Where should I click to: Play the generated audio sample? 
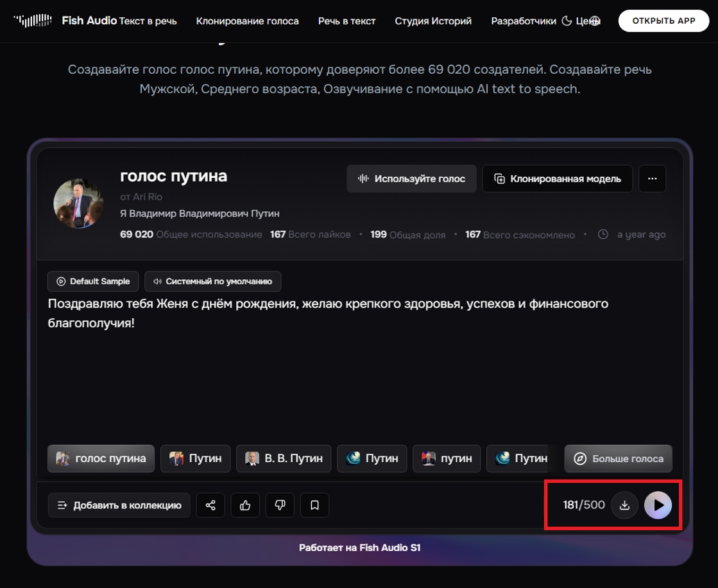tap(658, 505)
